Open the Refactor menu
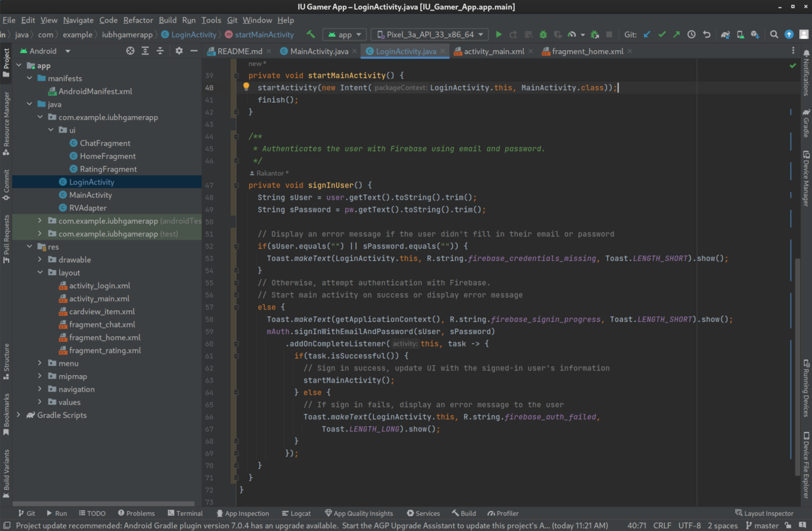Viewport: 812px width, 531px height. 138,20
